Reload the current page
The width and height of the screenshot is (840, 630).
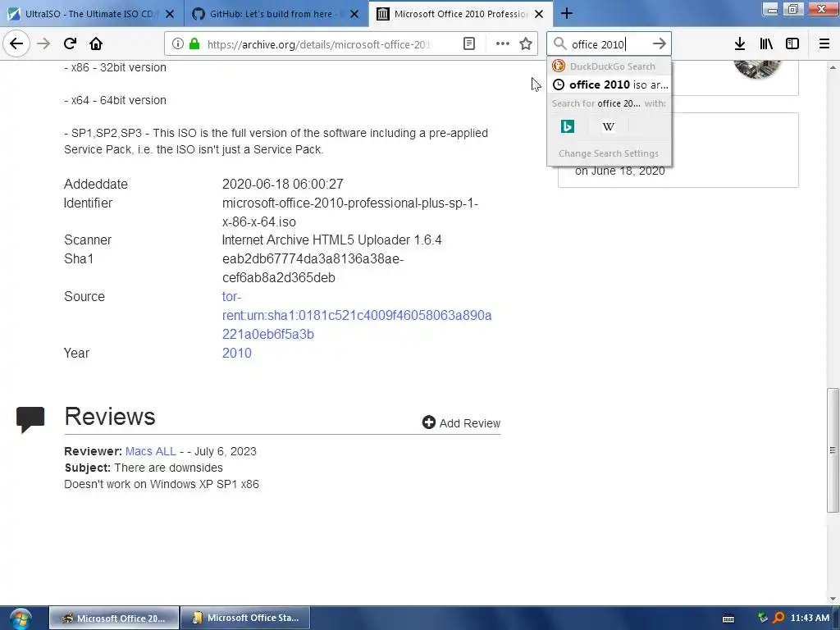(70, 44)
